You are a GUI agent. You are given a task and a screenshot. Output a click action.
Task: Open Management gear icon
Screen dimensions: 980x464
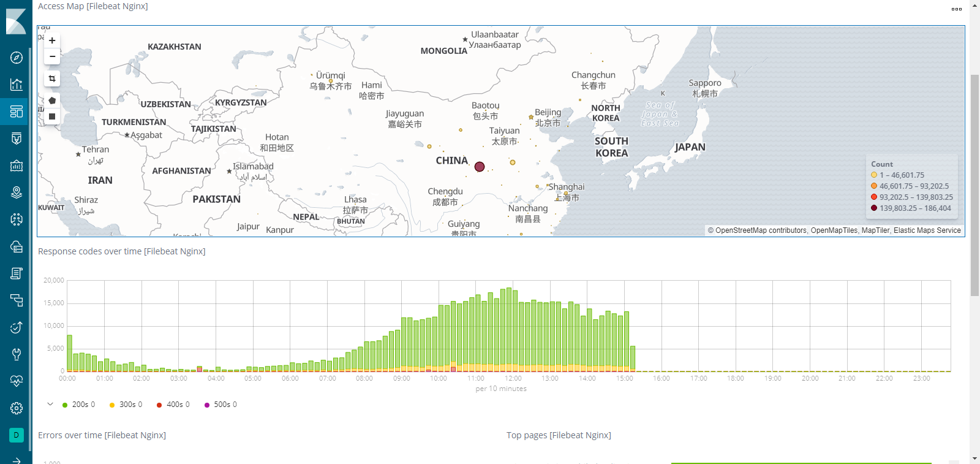17,408
